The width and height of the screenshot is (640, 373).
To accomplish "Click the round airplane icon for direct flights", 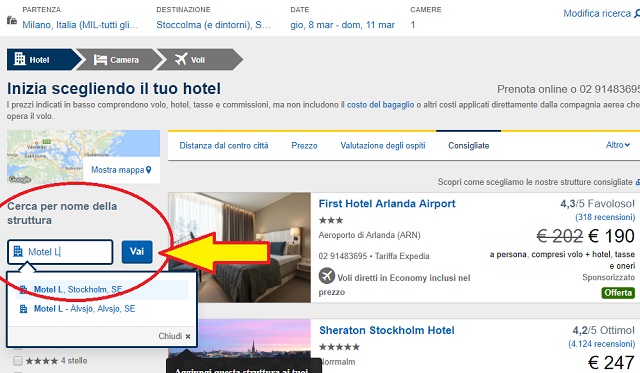I will pyautogui.click(x=327, y=276).
